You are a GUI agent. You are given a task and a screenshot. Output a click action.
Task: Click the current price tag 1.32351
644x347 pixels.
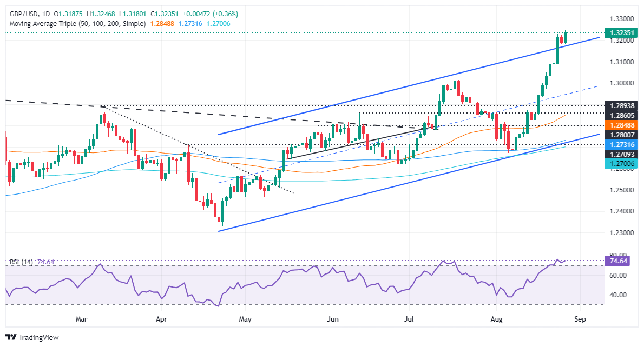622,33
